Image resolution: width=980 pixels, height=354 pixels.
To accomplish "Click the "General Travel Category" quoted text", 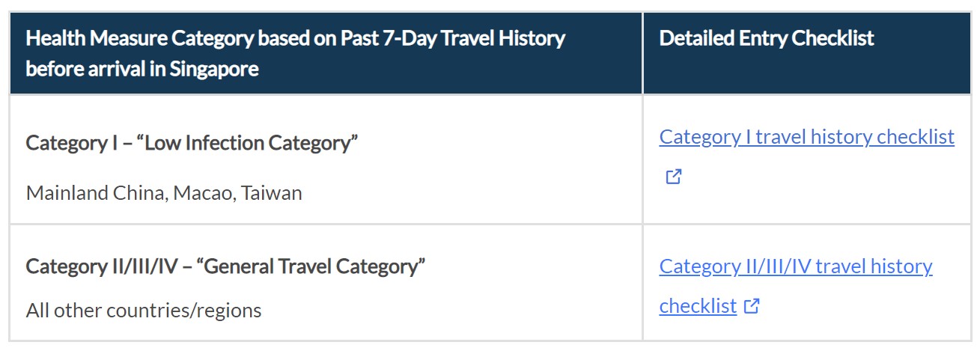I will (x=311, y=266).
